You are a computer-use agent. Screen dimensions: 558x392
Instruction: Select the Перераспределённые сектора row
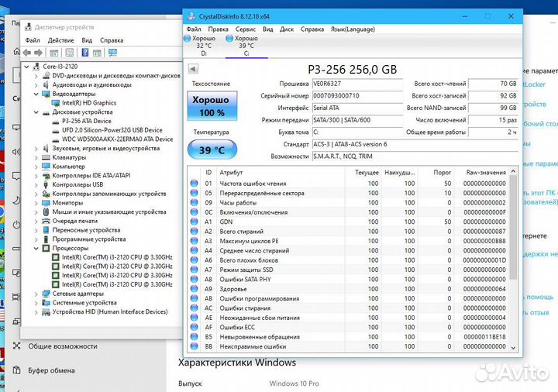[x=348, y=193]
